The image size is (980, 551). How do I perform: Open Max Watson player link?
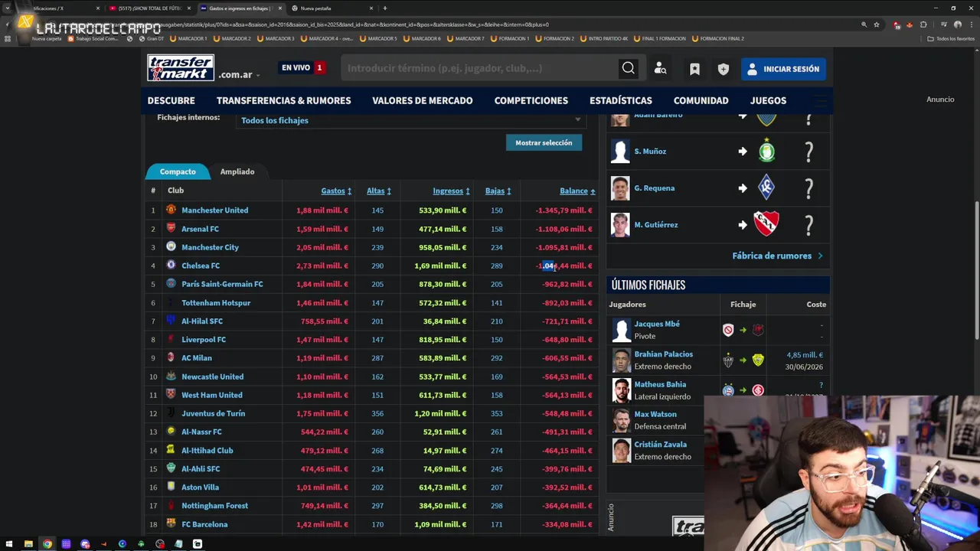coord(655,414)
